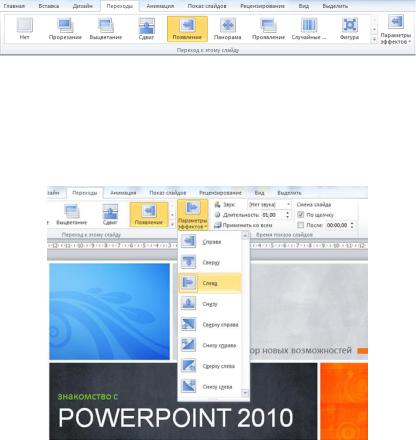The image size is (416, 440).
Task: Click the POWERPOINT 2010 title text
Action: (x=175, y=418)
